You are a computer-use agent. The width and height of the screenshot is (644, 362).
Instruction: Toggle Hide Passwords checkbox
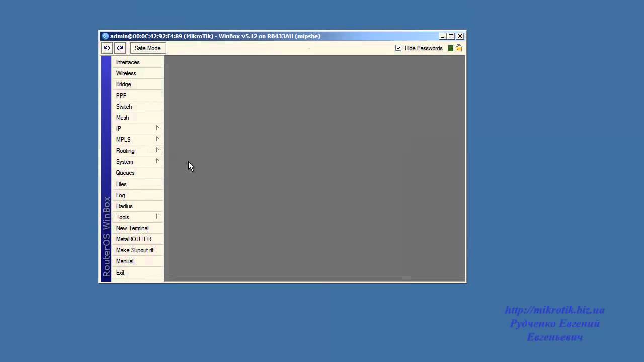(398, 48)
